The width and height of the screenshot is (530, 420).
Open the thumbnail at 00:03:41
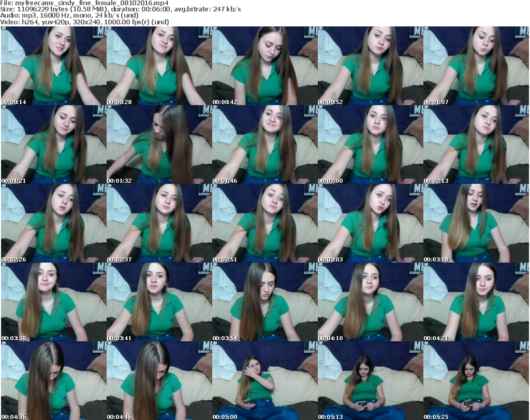(x=159, y=302)
